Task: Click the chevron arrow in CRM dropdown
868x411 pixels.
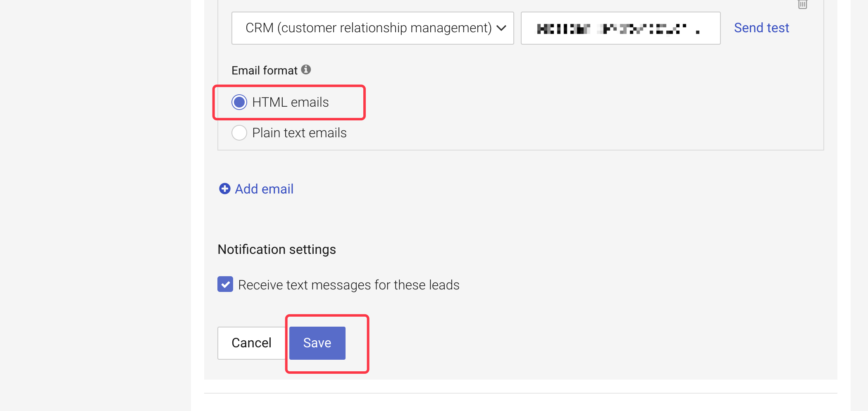Action: 501,28
